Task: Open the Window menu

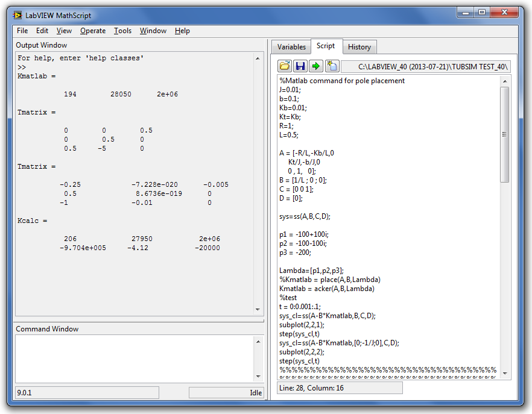Action: click(x=153, y=31)
